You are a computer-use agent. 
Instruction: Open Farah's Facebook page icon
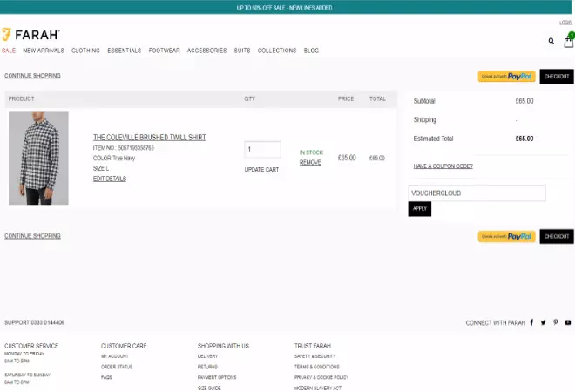click(x=532, y=322)
